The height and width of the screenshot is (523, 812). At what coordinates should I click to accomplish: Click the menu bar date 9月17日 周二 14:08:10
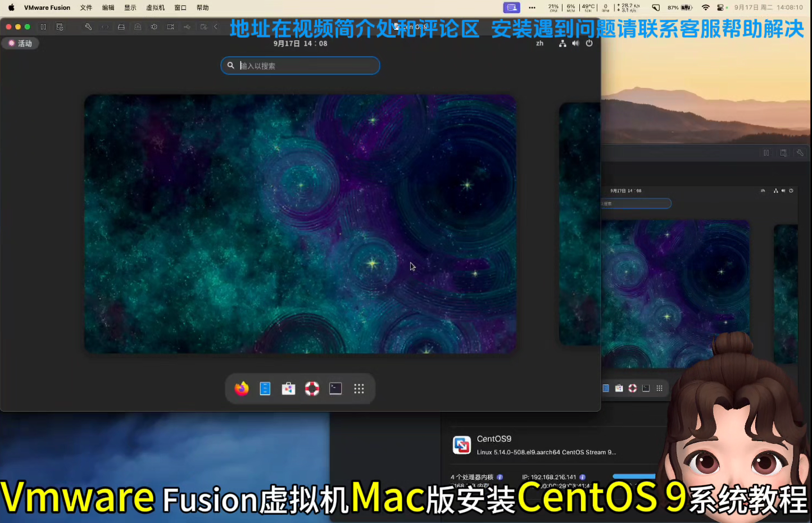(768, 7)
